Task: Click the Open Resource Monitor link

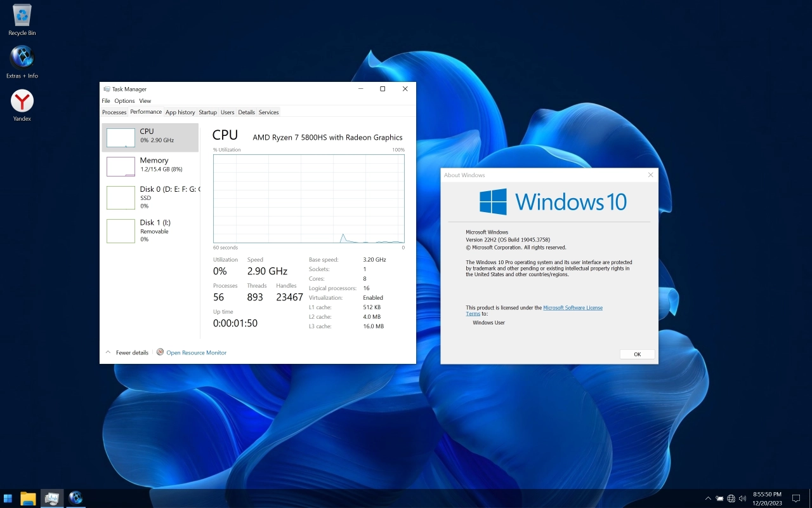Action: 196,352
